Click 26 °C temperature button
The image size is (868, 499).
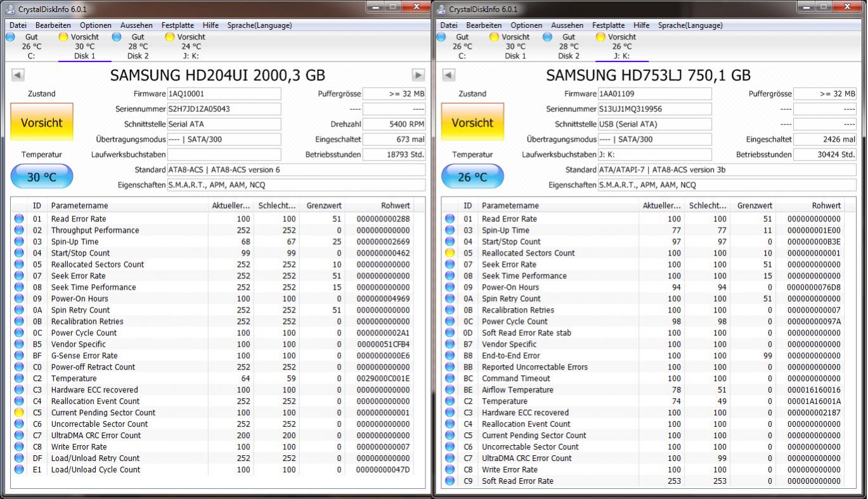tap(472, 177)
